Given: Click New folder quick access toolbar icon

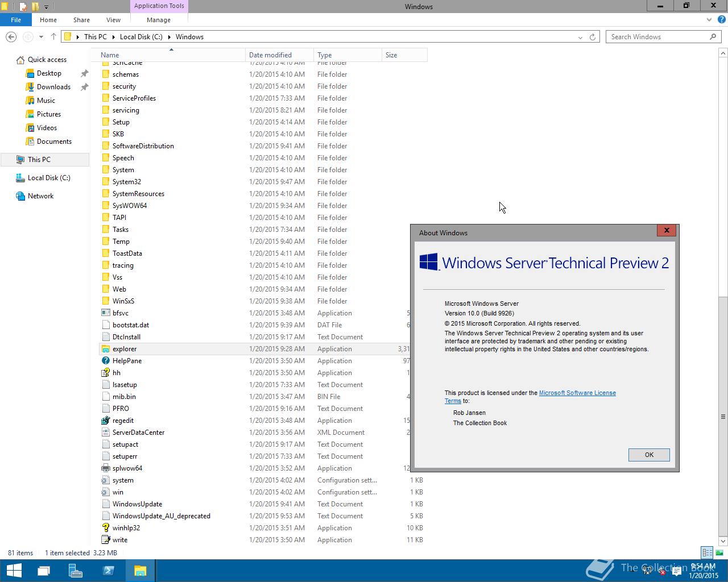Looking at the screenshot, I should pos(35,7).
